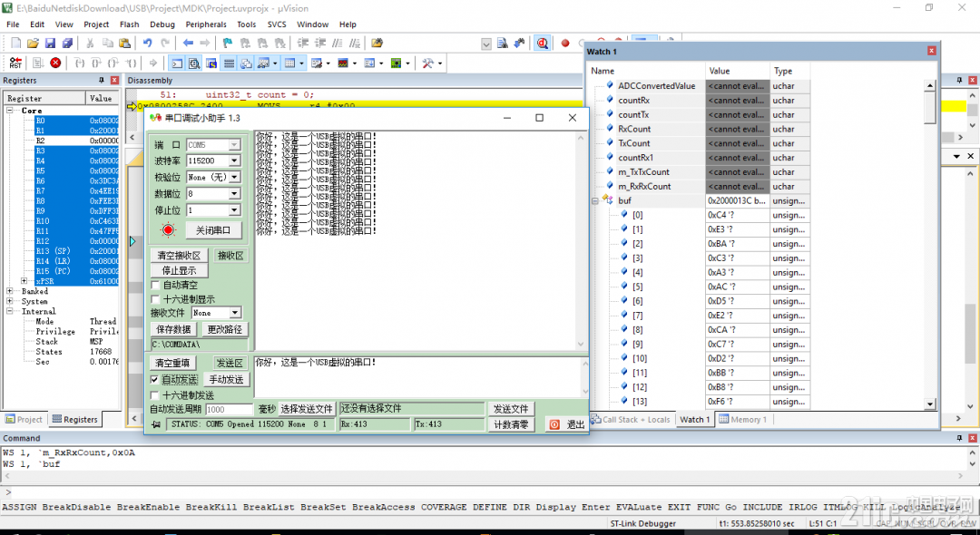Close the Registers panel with red X
Screen dimensions: 980x535
114,80
